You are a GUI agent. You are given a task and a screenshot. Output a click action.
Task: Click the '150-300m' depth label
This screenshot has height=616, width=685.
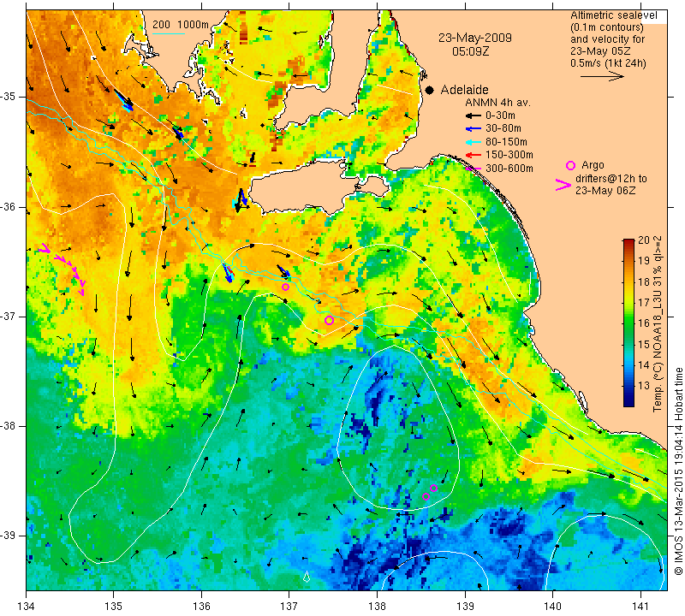(x=509, y=155)
